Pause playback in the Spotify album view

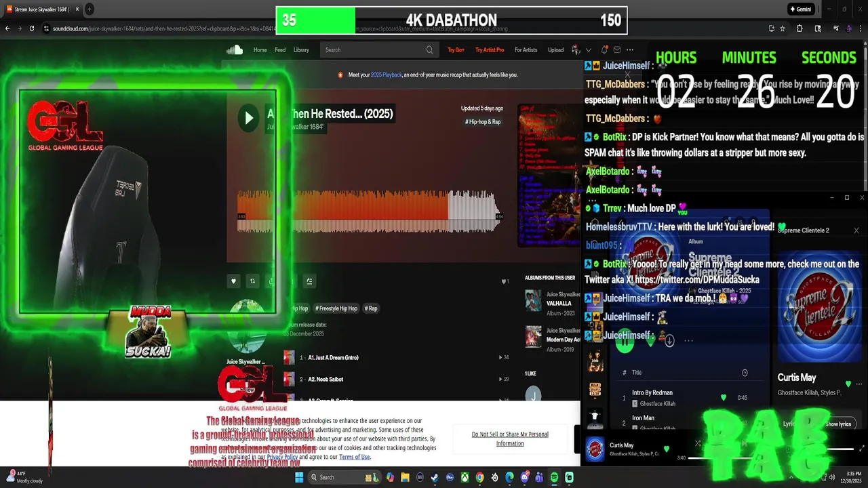coord(625,341)
